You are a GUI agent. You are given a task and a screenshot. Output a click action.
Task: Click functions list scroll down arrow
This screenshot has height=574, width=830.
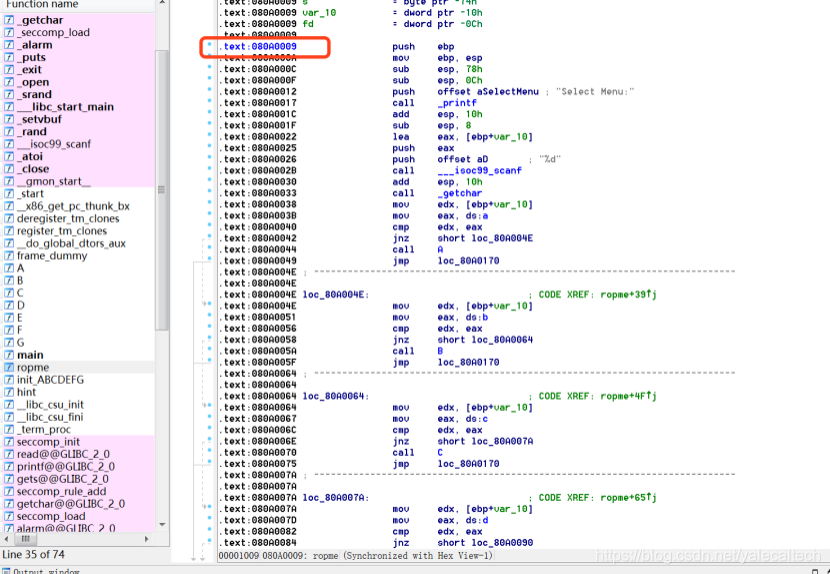tap(162, 525)
